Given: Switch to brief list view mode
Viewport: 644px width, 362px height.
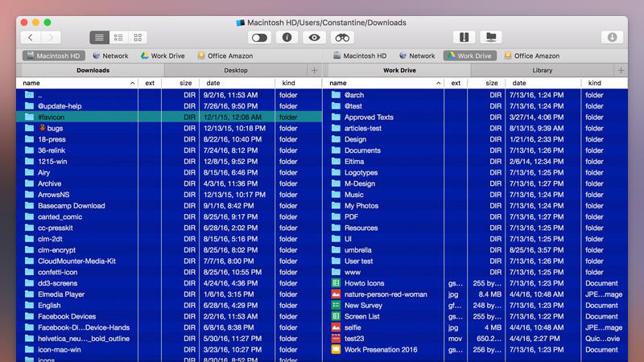Looking at the screenshot, I should 118,37.
